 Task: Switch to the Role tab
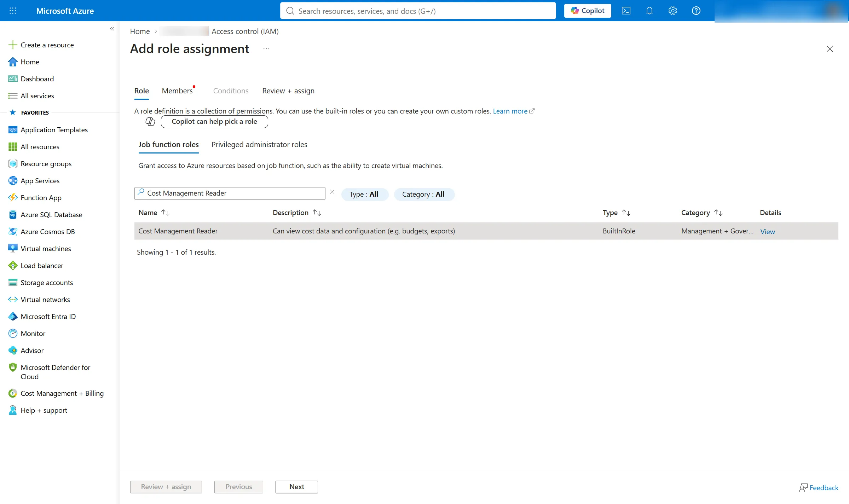(x=141, y=91)
